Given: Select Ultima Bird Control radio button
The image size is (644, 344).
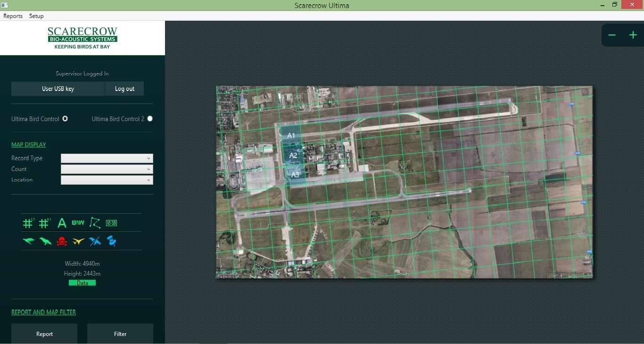Looking at the screenshot, I should 65,119.
